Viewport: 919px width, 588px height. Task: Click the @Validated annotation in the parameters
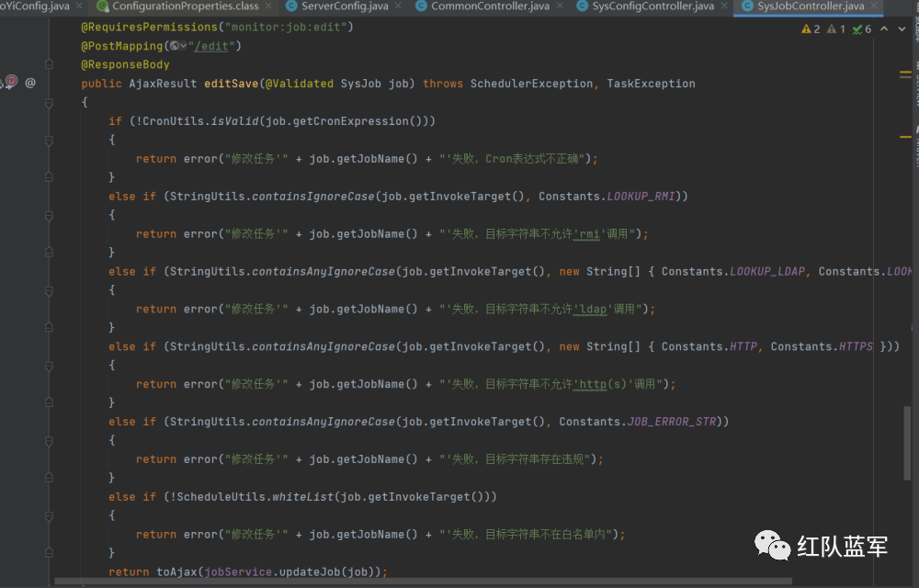(x=300, y=84)
